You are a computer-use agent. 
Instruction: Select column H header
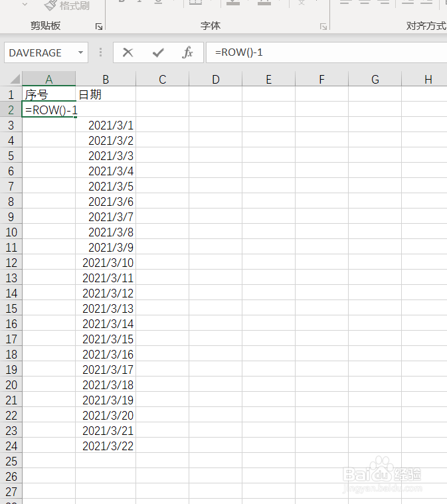(424, 79)
